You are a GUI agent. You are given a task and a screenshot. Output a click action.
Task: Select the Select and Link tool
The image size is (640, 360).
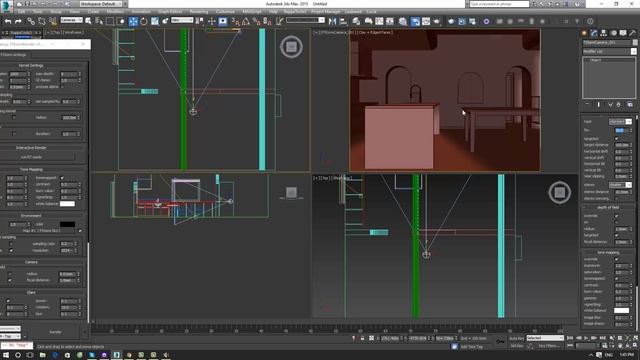31,21
